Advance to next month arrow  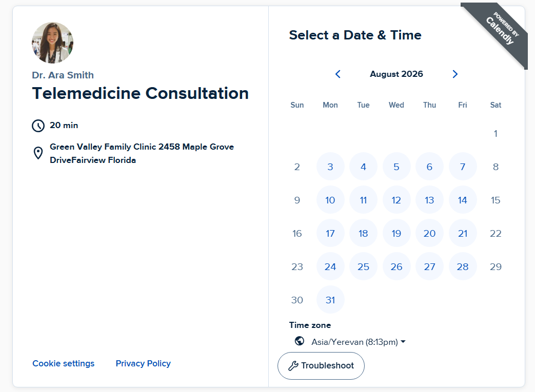tap(455, 74)
